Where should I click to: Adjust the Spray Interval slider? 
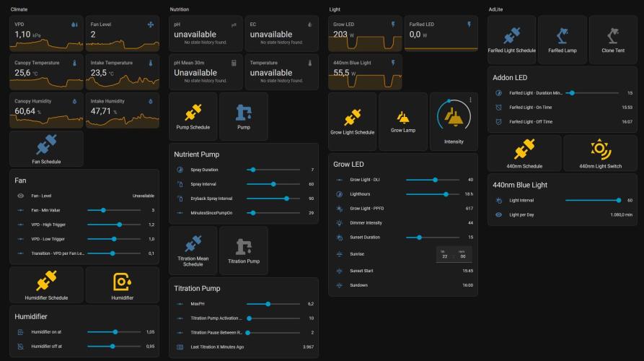pos(273,184)
